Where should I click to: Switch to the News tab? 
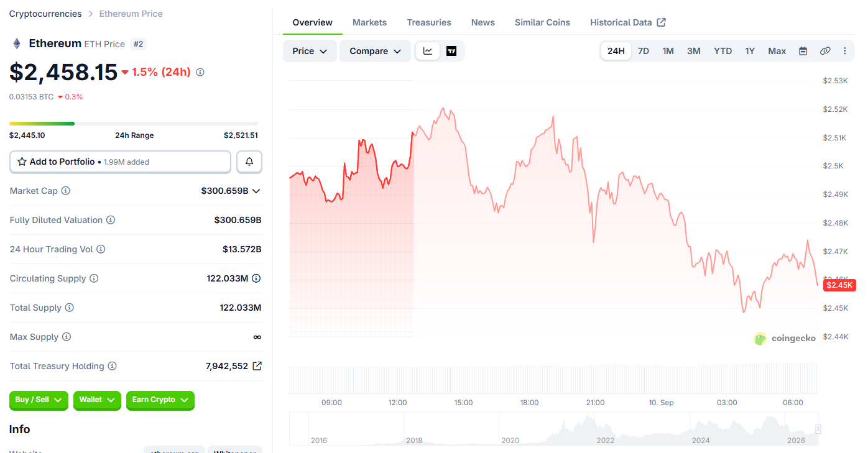pos(483,22)
